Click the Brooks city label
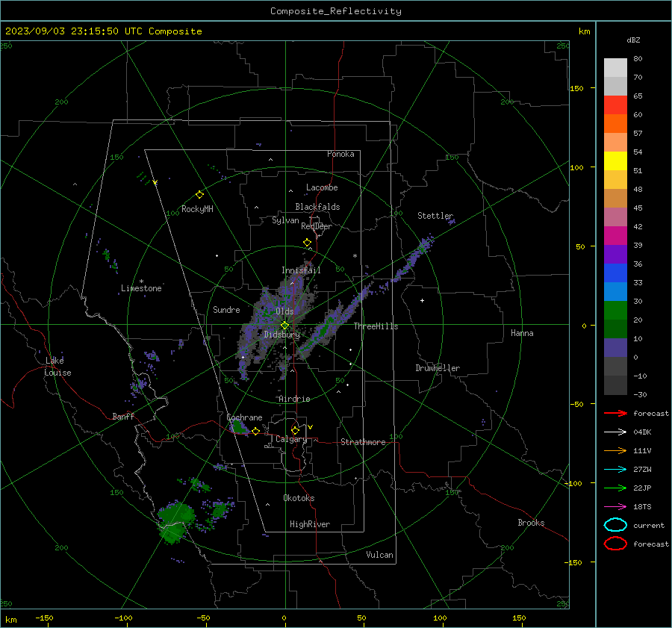This screenshot has height=628, width=672. coord(531,523)
